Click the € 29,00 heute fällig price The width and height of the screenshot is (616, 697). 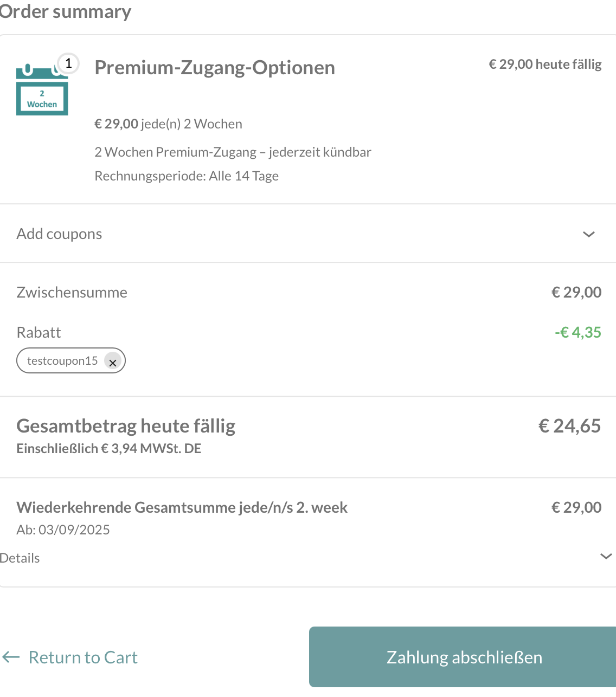(545, 64)
